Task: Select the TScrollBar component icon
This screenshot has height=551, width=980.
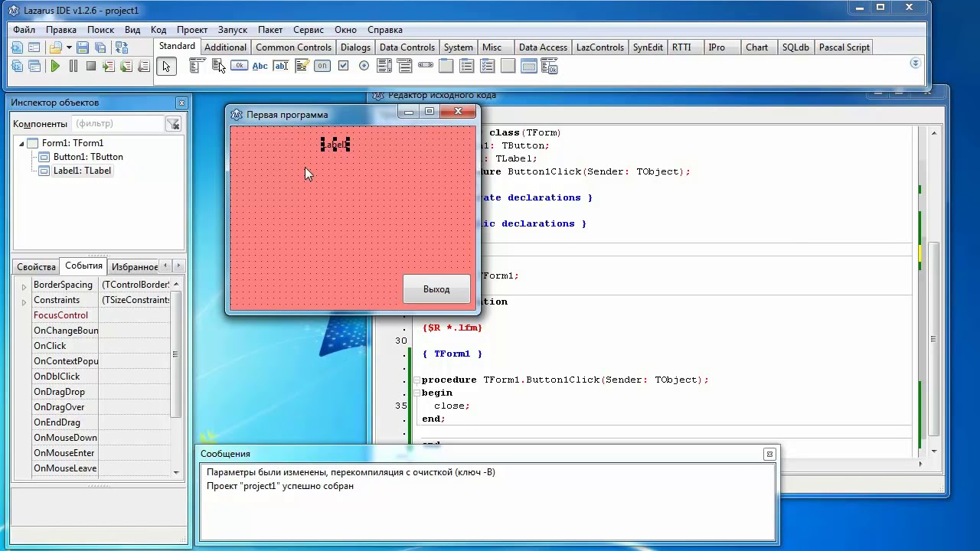Action: pos(426,66)
